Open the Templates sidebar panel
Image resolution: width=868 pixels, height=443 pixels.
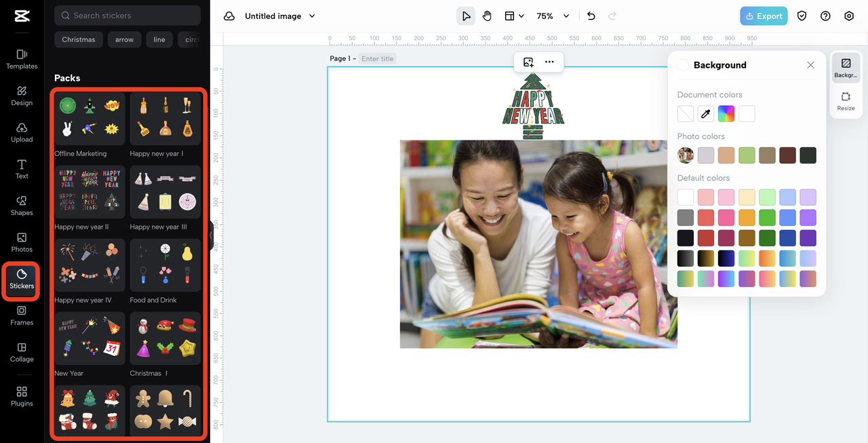pos(22,59)
